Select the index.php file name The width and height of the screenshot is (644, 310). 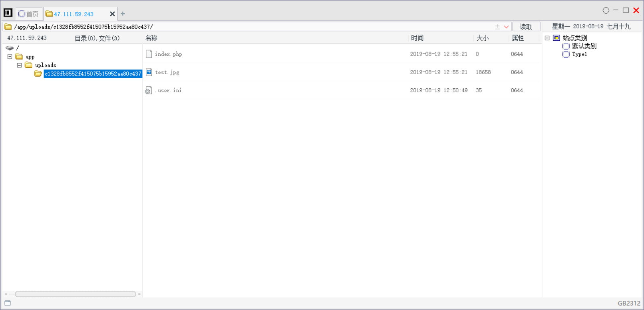(168, 54)
